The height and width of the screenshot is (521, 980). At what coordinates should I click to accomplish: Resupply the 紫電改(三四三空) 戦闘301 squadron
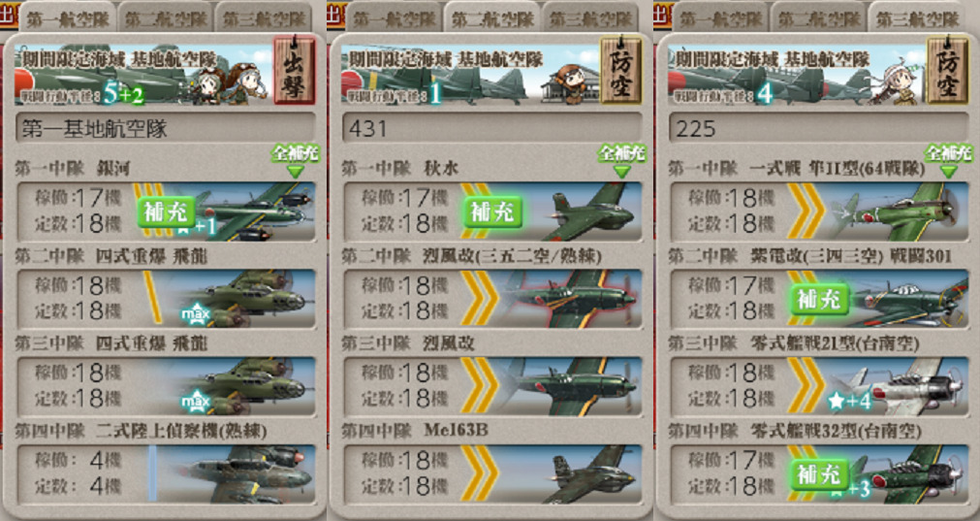[x=819, y=300]
